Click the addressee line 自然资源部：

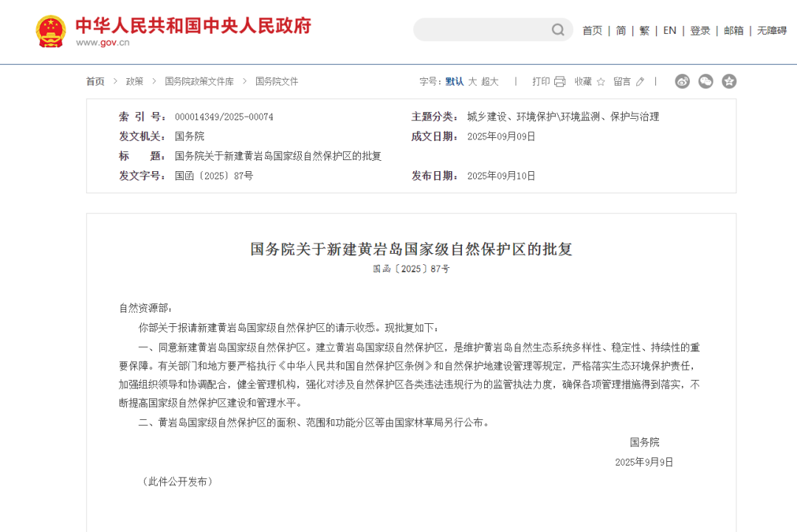[x=146, y=308]
